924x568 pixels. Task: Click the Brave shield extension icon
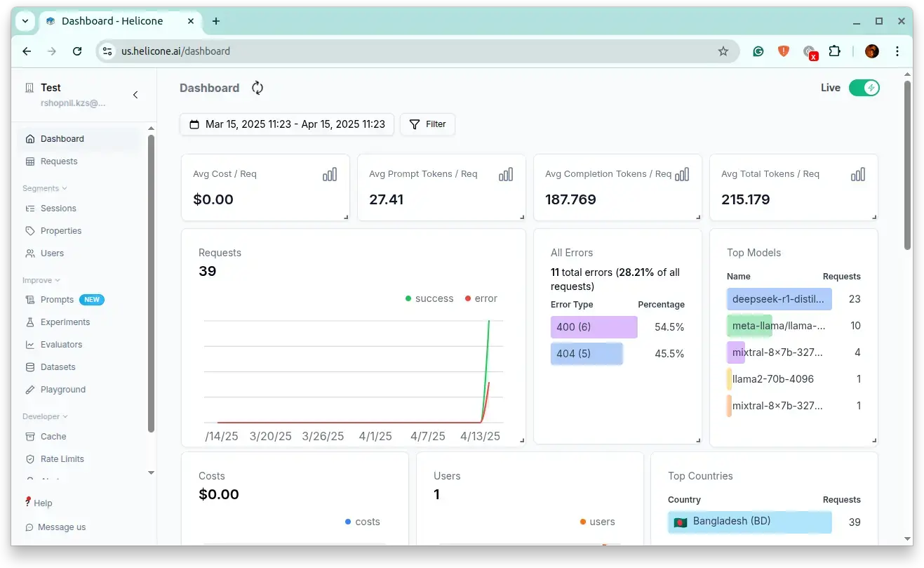pos(784,51)
